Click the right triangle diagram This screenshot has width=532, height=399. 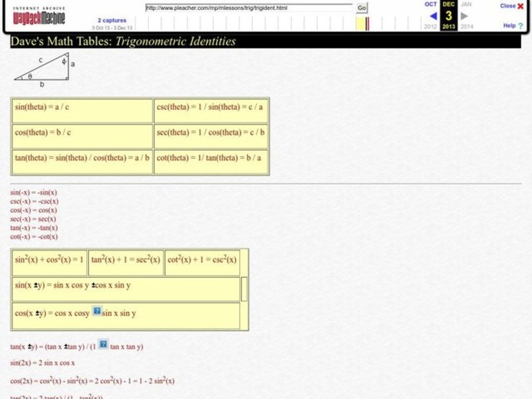click(x=41, y=70)
